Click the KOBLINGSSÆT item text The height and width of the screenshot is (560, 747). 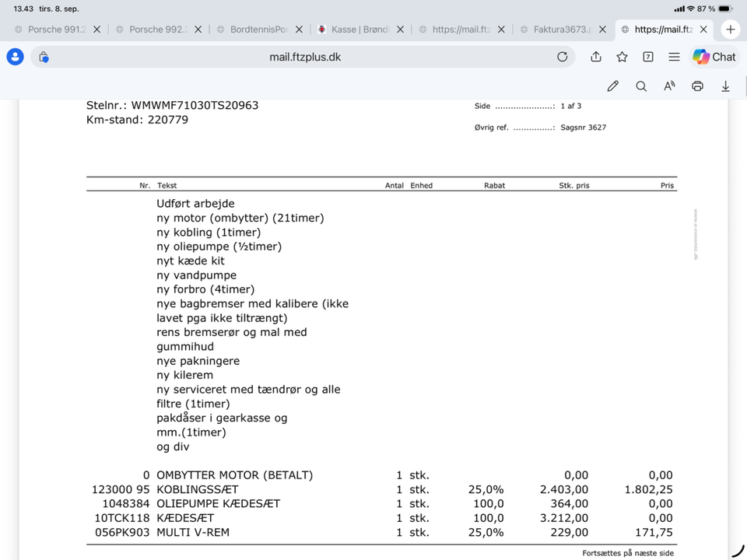197,489
